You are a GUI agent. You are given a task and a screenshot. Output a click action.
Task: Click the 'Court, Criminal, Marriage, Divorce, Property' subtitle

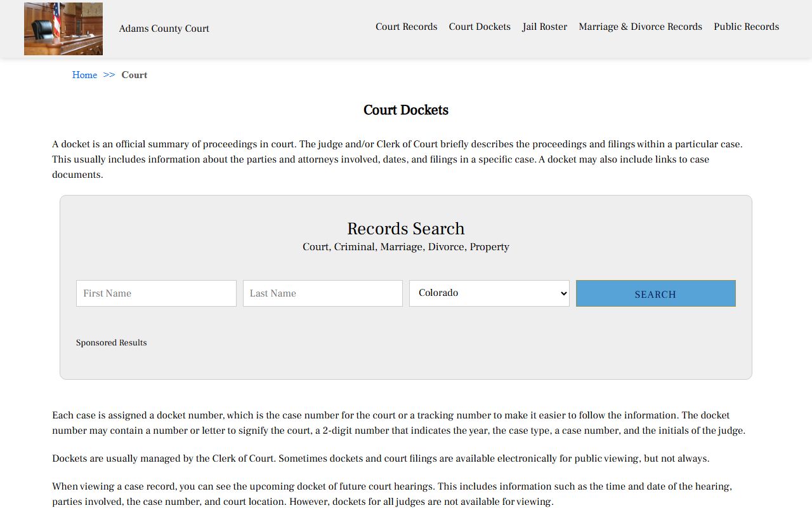pos(406,247)
